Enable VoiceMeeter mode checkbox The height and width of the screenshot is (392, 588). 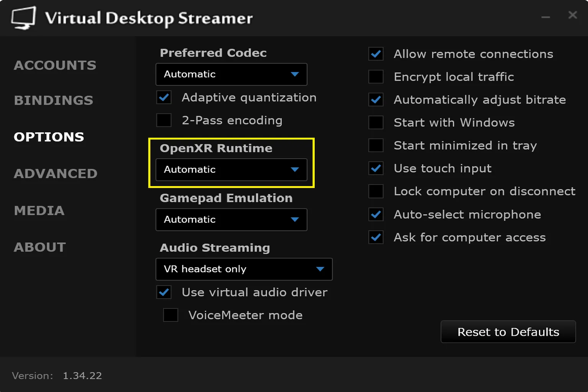[171, 315]
